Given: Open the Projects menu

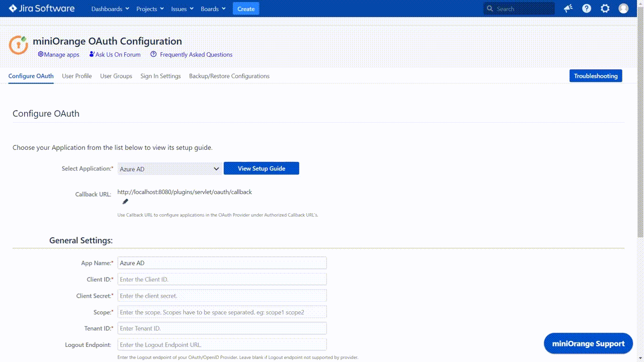Looking at the screenshot, I should (150, 9).
